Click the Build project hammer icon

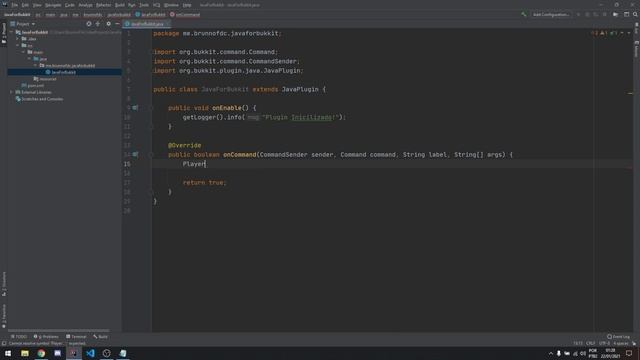tap(524, 15)
